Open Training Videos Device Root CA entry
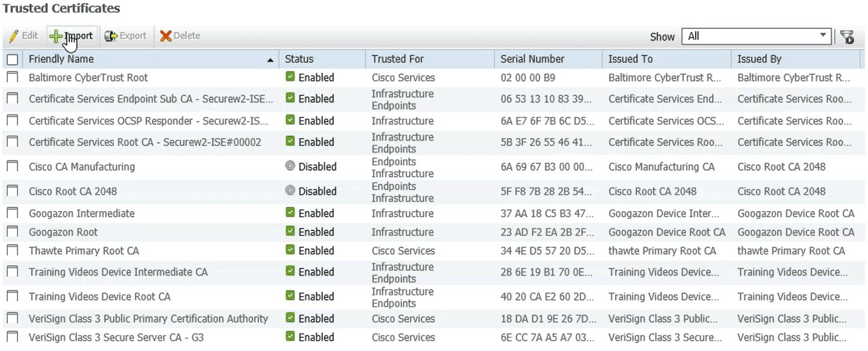The height and width of the screenshot is (351, 868). 99,297
